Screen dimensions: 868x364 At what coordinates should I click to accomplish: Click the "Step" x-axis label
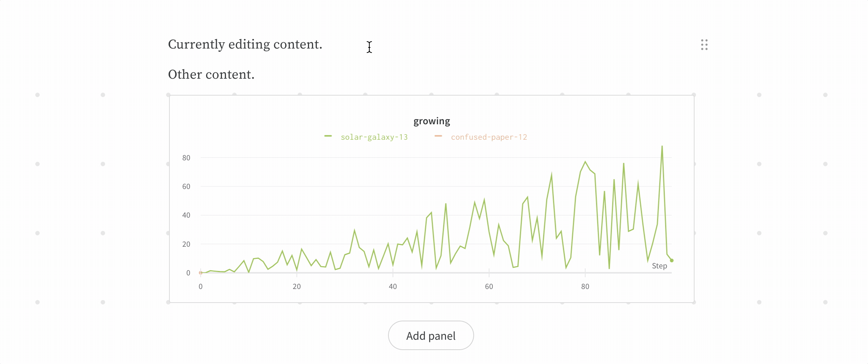coord(659,266)
